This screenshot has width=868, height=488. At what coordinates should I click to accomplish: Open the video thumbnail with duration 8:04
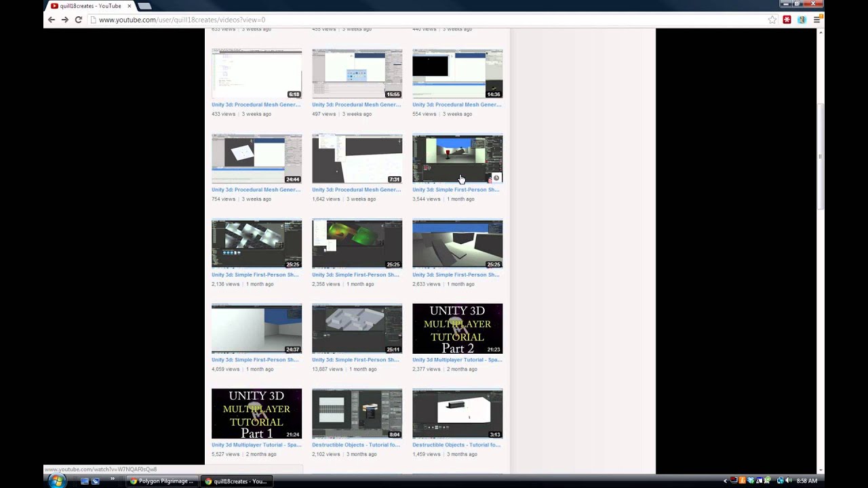pos(357,414)
